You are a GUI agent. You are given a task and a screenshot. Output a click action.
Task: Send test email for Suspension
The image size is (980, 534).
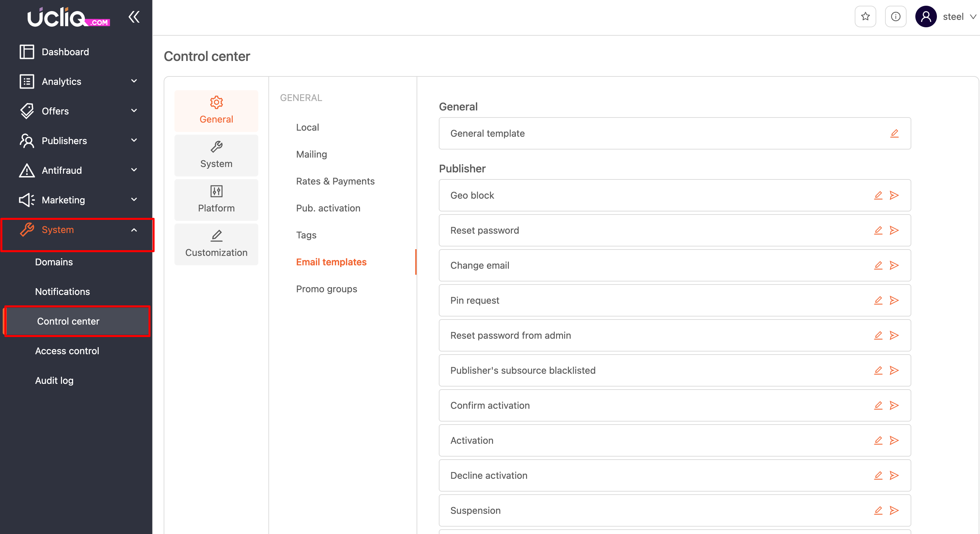(894, 510)
